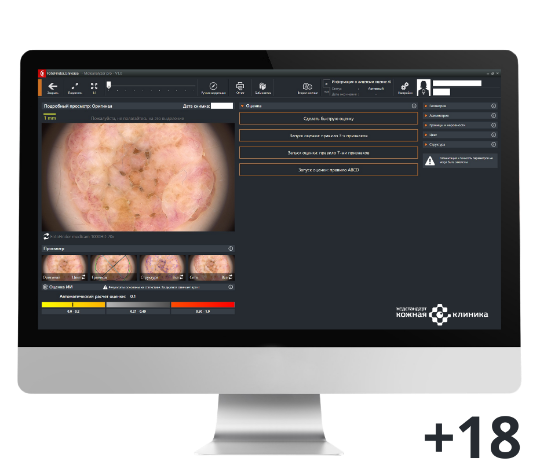Screen dimensions: 540x476
Task: Open the library books icon
Action: [x=263, y=86]
